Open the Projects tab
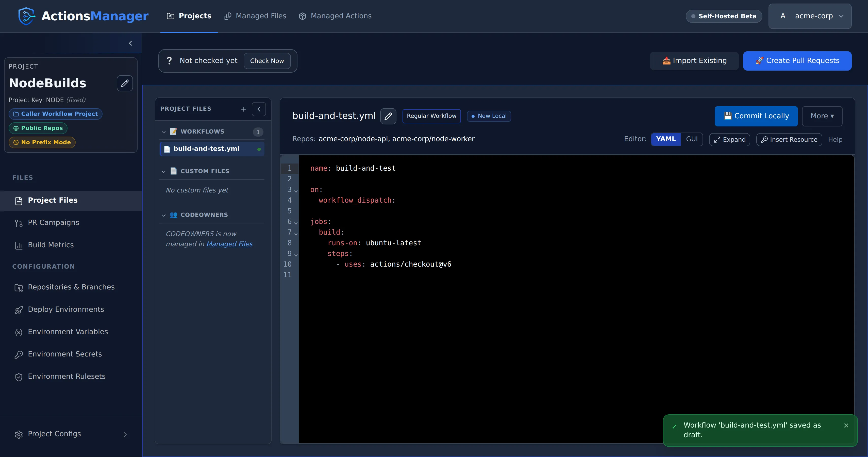This screenshot has width=868, height=457. point(189,16)
